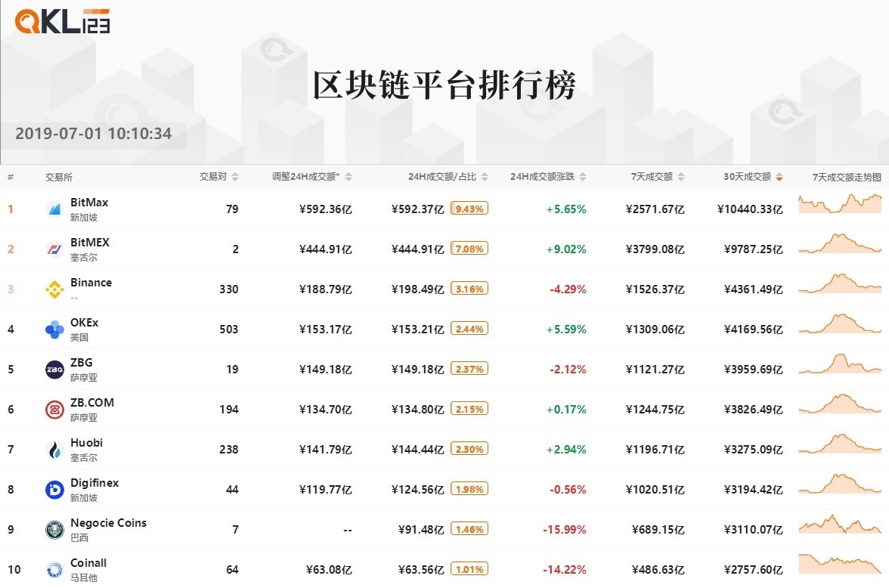Open the Negocie Coins lion logo
The image size is (889, 588).
pos(54,530)
